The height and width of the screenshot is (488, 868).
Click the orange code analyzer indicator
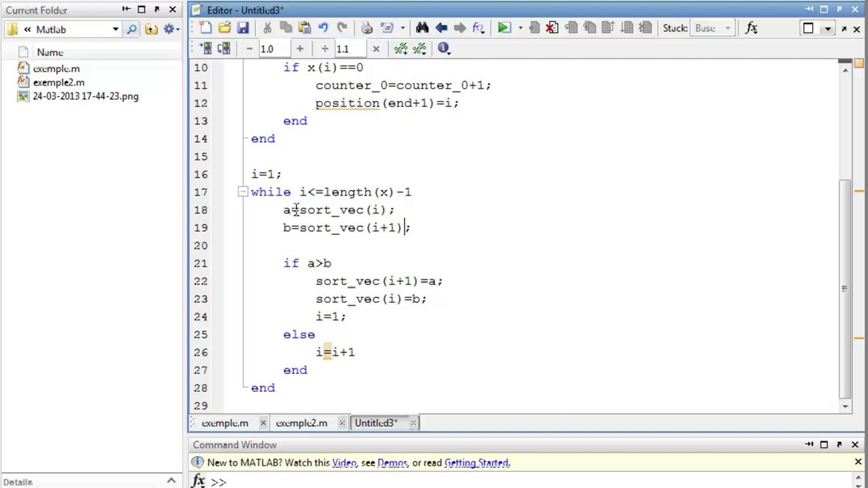[x=859, y=63]
